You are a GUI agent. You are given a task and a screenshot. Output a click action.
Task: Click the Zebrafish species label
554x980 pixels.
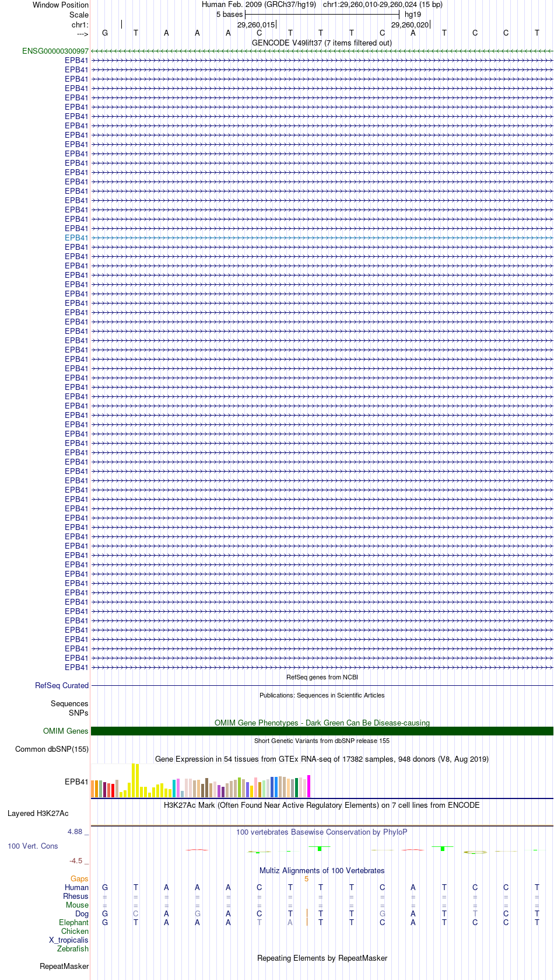tap(73, 949)
